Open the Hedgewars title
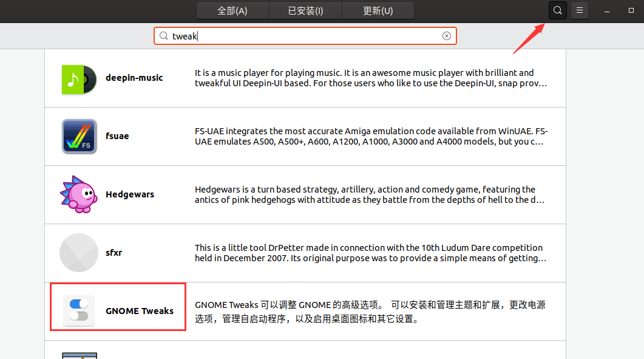 130,194
